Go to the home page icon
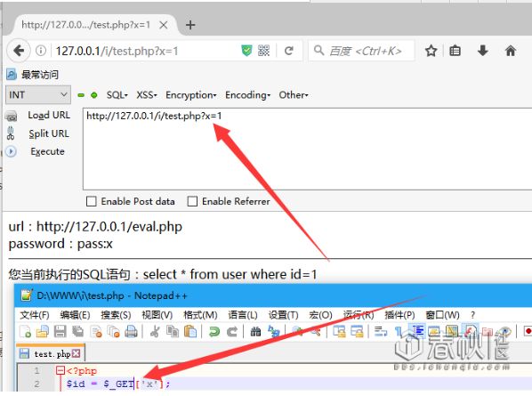This screenshot has width=532, height=396. click(511, 51)
